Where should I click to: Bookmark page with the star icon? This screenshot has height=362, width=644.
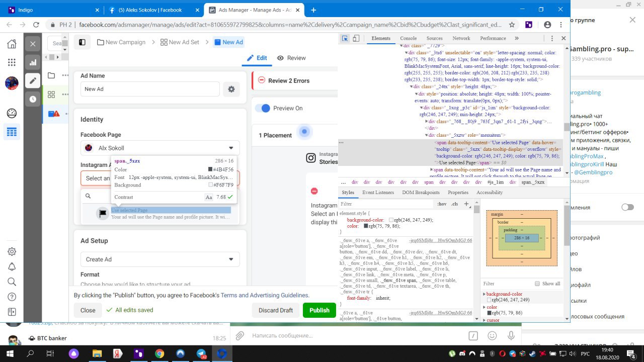point(512,24)
